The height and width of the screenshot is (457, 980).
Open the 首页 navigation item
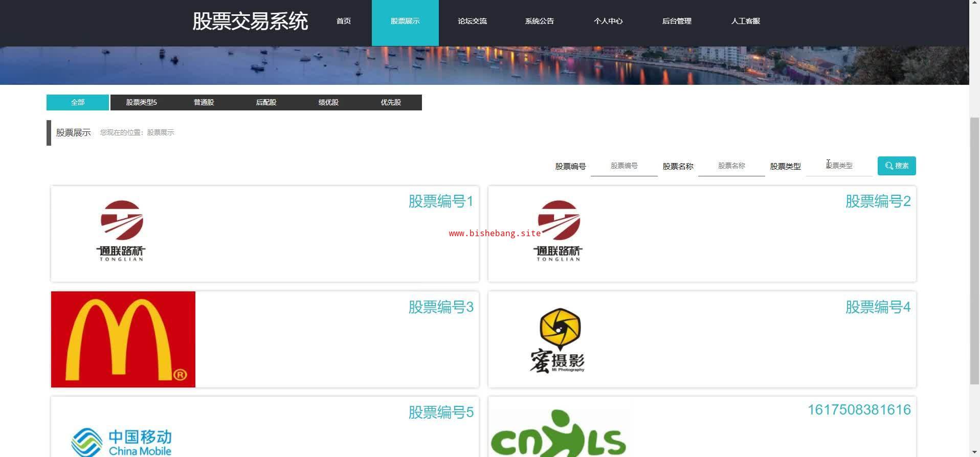[x=344, y=21]
